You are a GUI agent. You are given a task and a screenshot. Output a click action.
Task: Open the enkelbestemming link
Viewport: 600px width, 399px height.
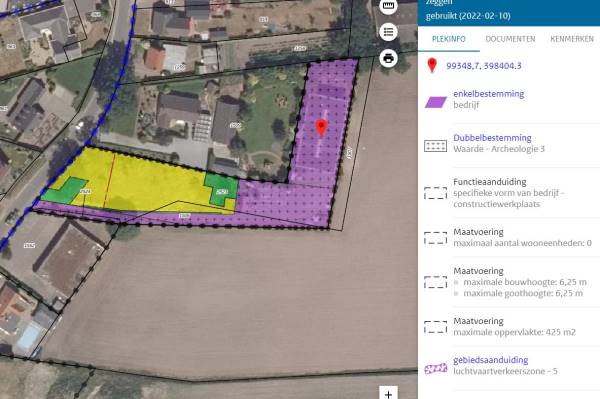tap(489, 94)
